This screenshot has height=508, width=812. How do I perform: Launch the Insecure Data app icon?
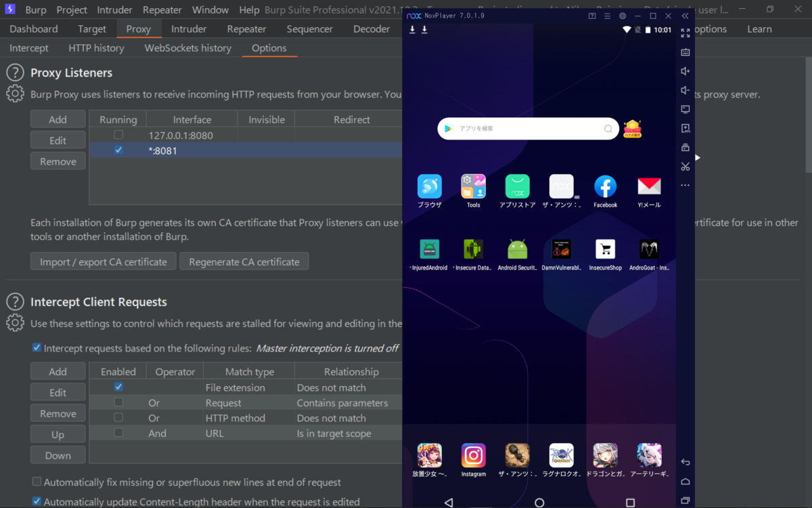point(473,249)
